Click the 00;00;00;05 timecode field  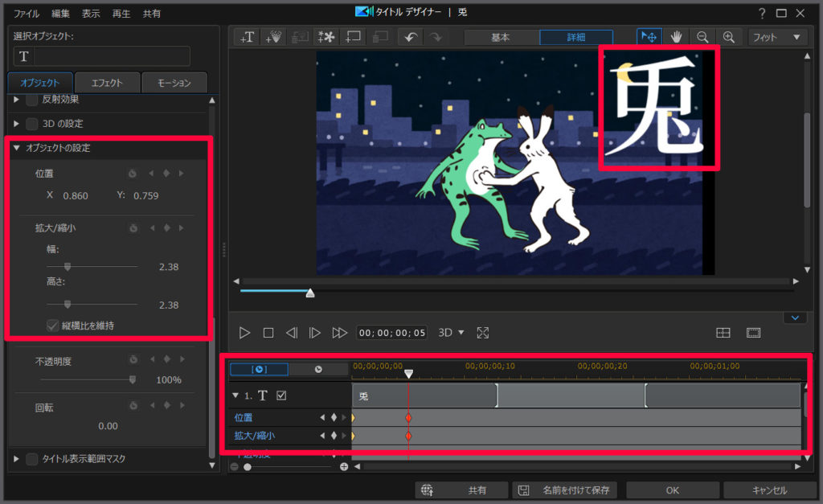click(392, 333)
